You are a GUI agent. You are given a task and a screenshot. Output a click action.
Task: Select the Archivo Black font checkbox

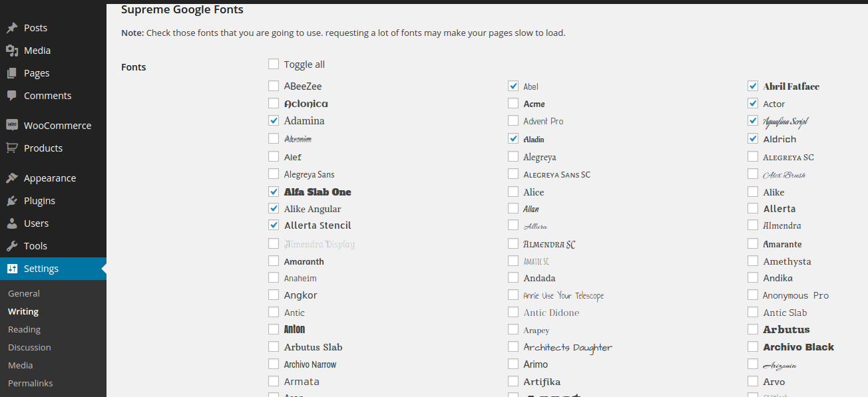coord(753,346)
